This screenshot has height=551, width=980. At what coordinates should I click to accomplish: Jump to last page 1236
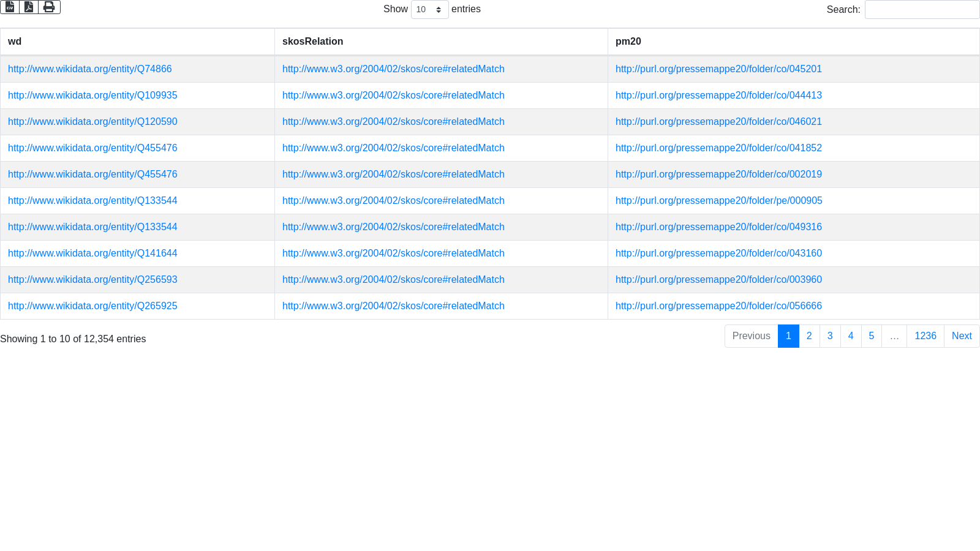point(925,336)
